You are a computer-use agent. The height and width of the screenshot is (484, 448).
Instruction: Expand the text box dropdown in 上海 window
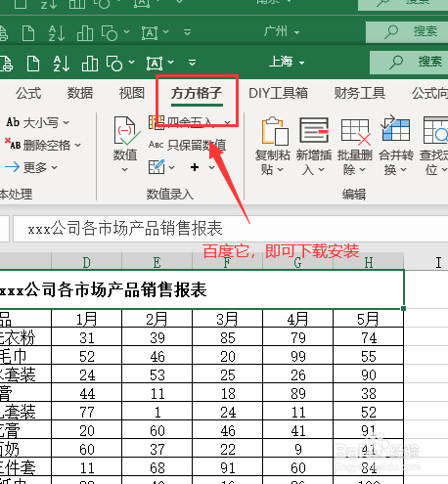point(171,62)
